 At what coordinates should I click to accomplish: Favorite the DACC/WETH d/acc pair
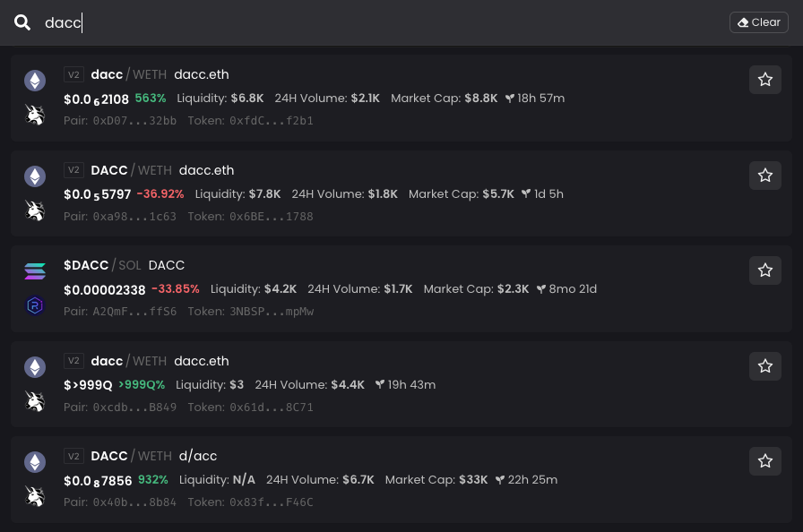tap(765, 461)
